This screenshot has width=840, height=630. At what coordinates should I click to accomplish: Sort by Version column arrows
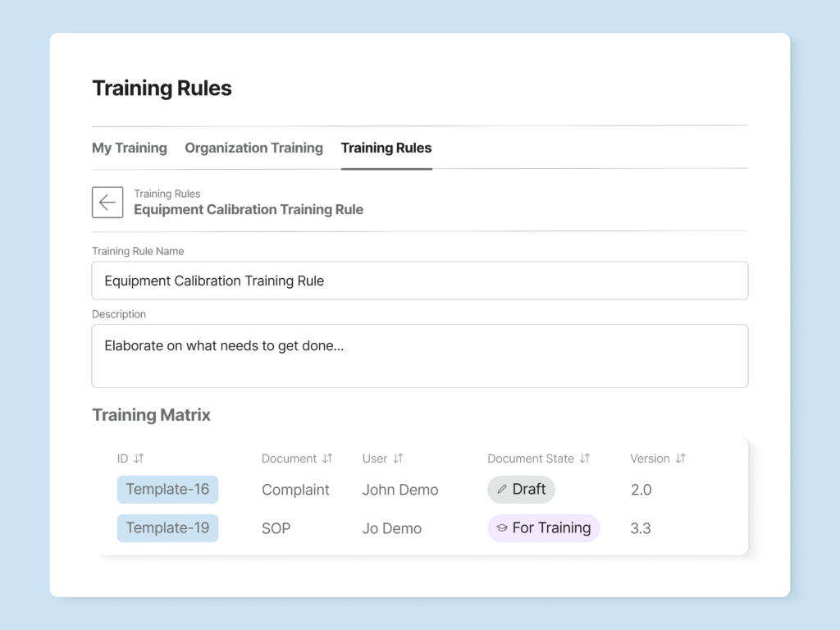coord(680,459)
